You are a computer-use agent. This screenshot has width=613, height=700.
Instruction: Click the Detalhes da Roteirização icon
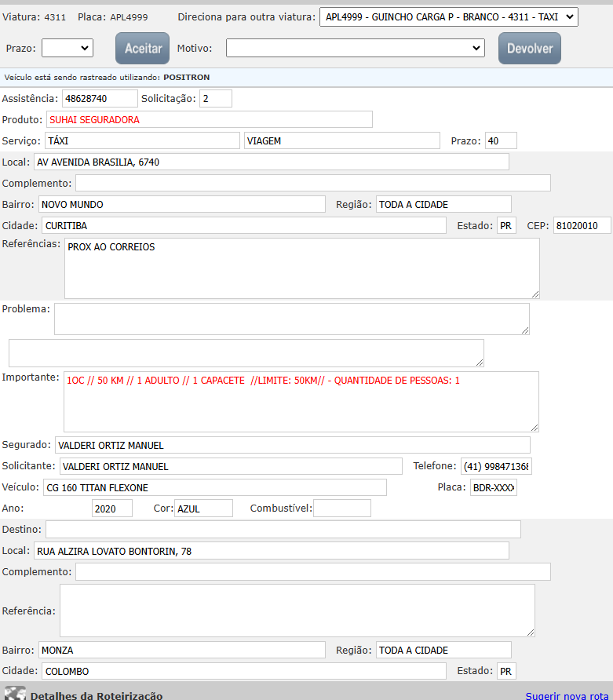15,694
